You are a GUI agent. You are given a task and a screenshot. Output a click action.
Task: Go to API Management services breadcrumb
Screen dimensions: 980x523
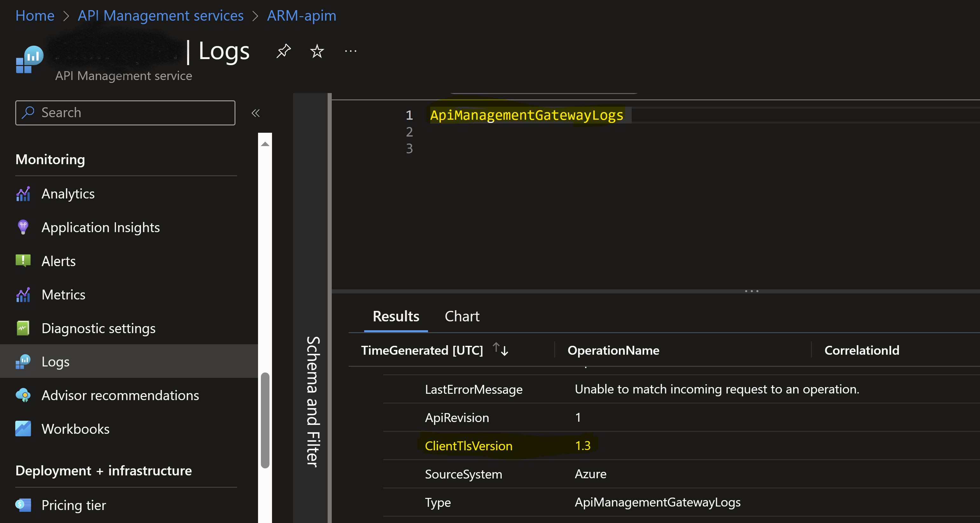160,16
